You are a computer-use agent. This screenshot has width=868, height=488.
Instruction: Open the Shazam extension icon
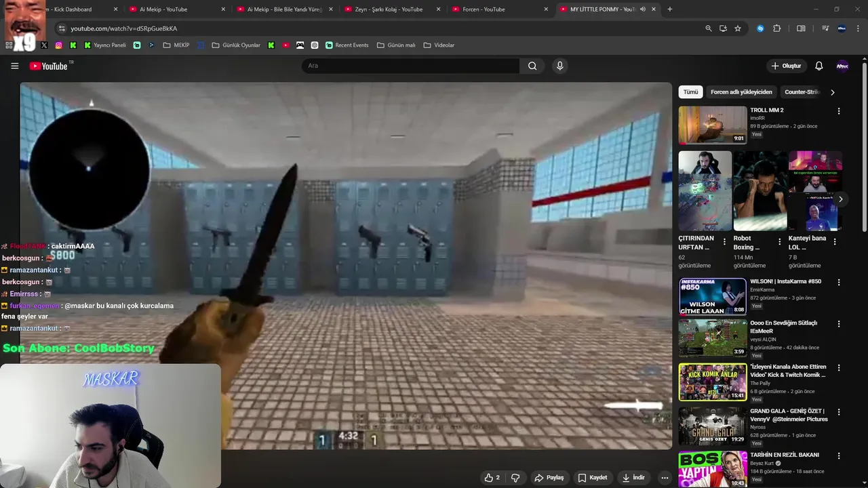coord(760,28)
